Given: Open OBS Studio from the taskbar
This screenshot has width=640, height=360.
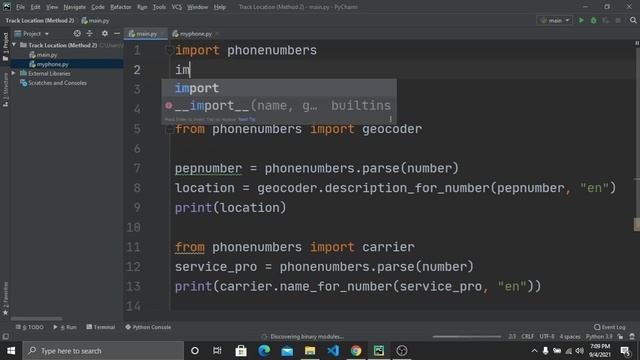Looking at the screenshot, I should click(x=402, y=351).
